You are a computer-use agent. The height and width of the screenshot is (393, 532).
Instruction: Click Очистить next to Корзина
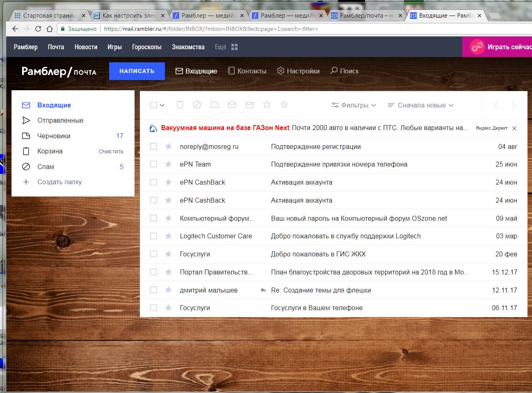[x=111, y=151]
